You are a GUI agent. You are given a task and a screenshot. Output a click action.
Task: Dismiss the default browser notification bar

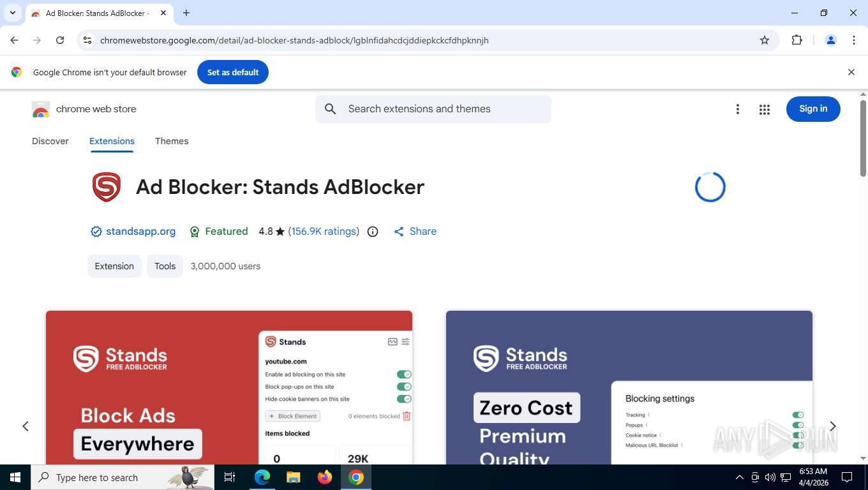[851, 72]
